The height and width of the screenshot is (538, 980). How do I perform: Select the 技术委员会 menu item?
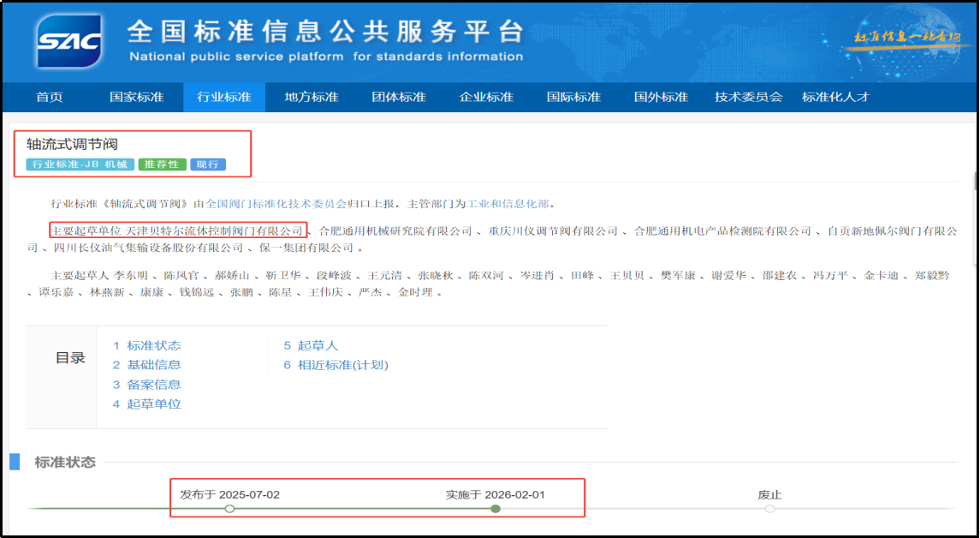click(749, 97)
